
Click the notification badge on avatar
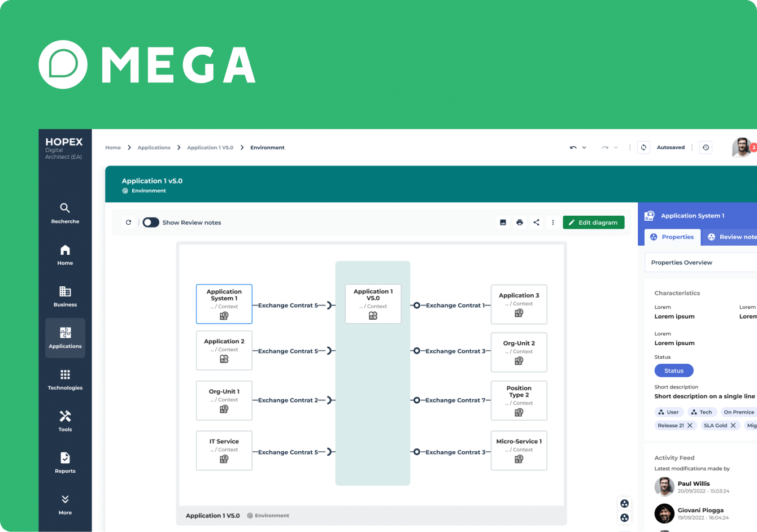pos(754,147)
